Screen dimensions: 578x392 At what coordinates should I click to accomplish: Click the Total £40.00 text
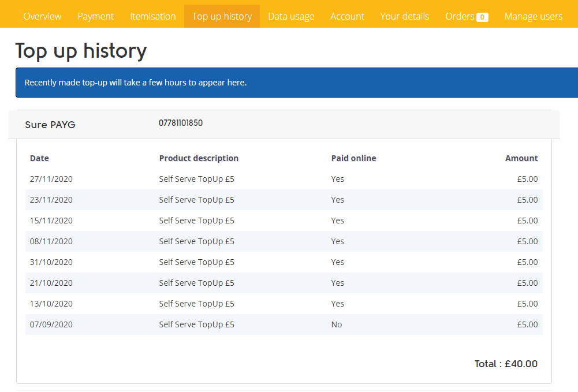pos(506,364)
